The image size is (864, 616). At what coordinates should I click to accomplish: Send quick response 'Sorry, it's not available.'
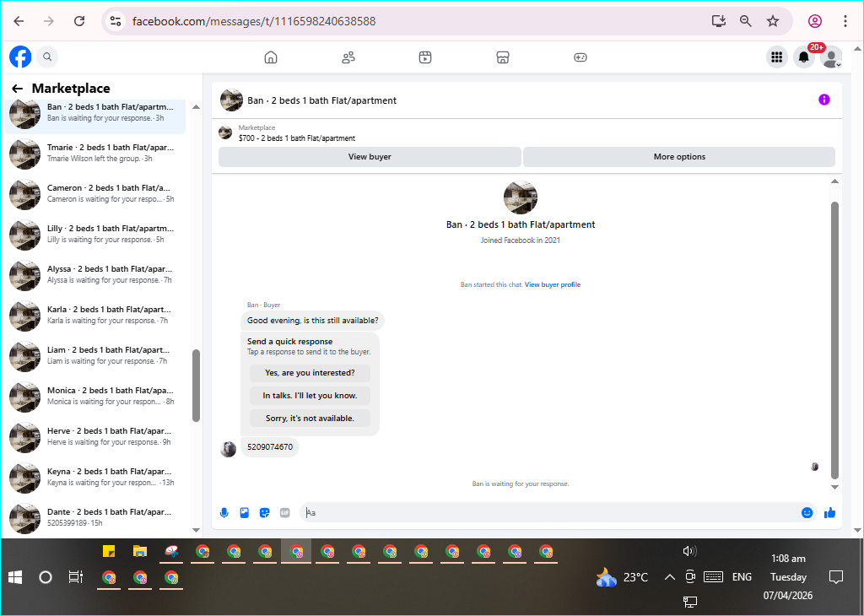click(310, 419)
